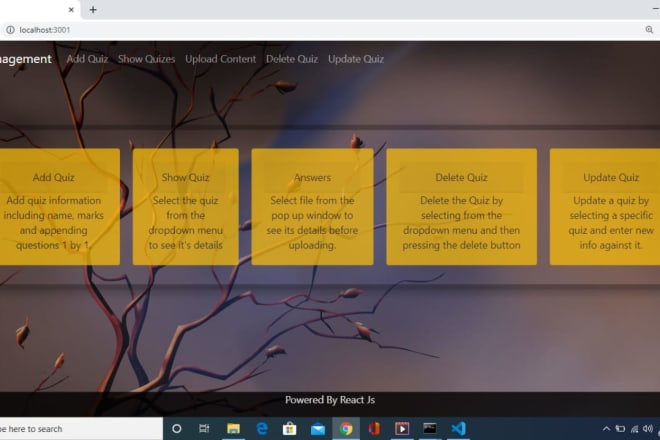Switch to Google Chrome on taskbar

[346, 429]
